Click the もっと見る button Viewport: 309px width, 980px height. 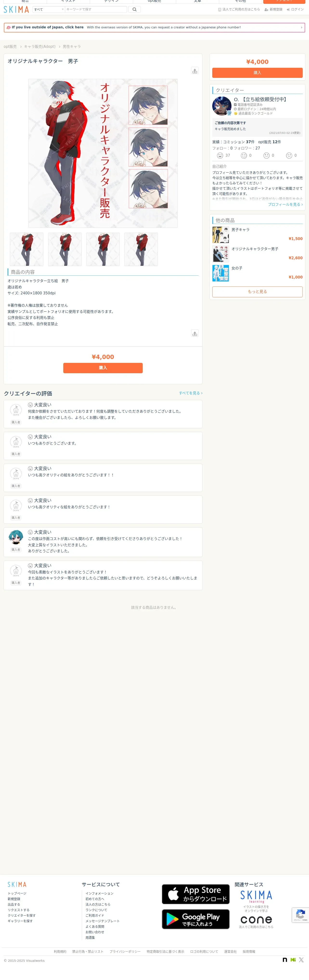(257, 292)
